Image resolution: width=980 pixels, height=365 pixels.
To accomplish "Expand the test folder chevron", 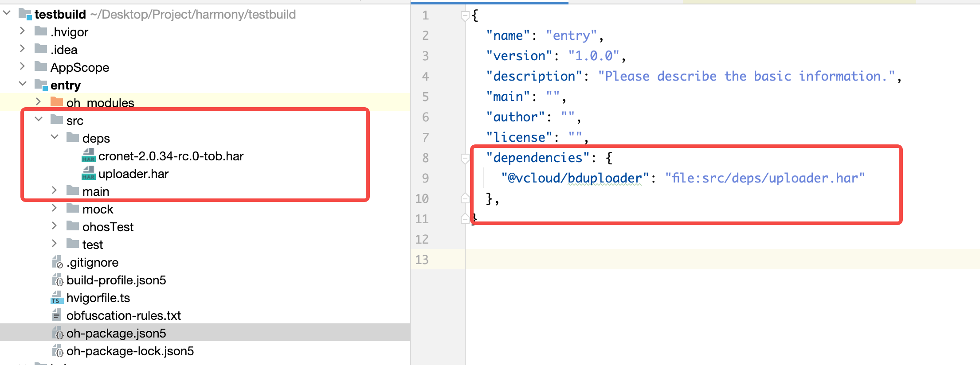I will [54, 243].
